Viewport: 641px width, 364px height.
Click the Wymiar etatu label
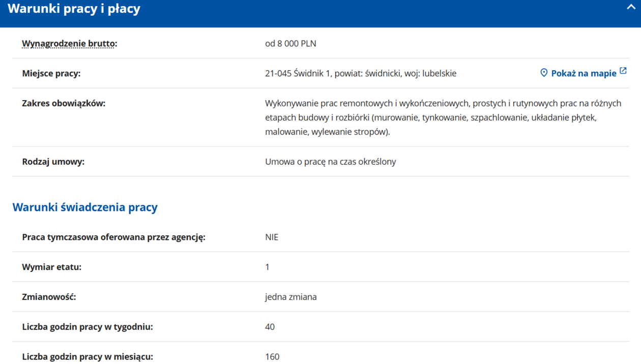pos(51,267)
